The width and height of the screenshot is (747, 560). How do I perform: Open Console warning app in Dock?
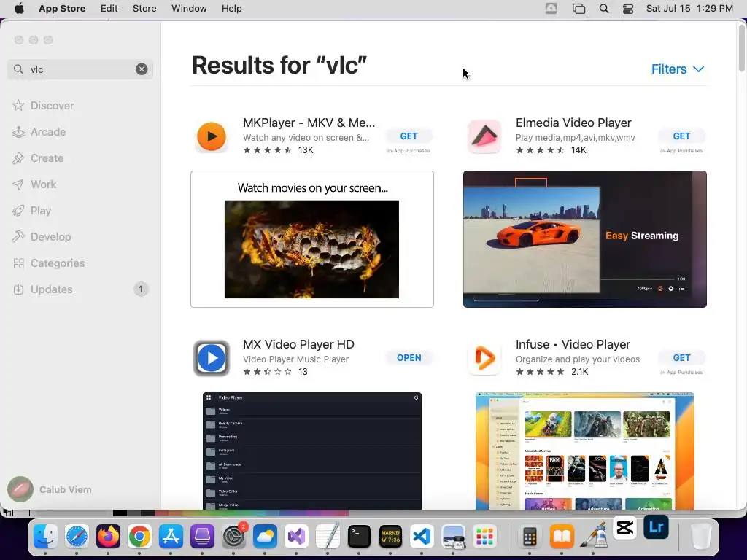point(390,537)
